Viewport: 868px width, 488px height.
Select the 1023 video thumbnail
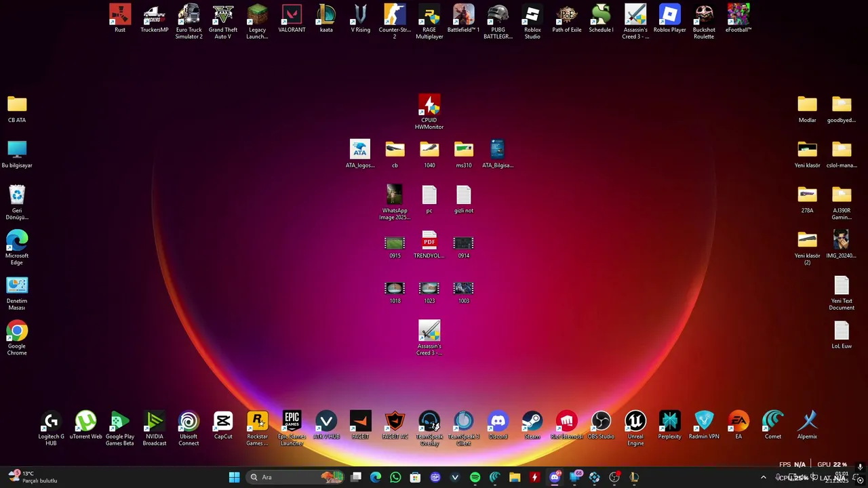coord(429,293)
